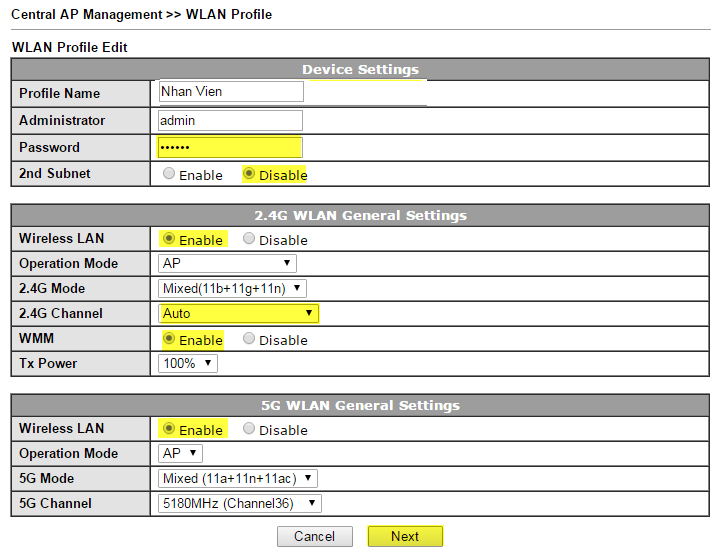
Task: Open the 5G Operation Mode AP dropdown
Action: 180,453
